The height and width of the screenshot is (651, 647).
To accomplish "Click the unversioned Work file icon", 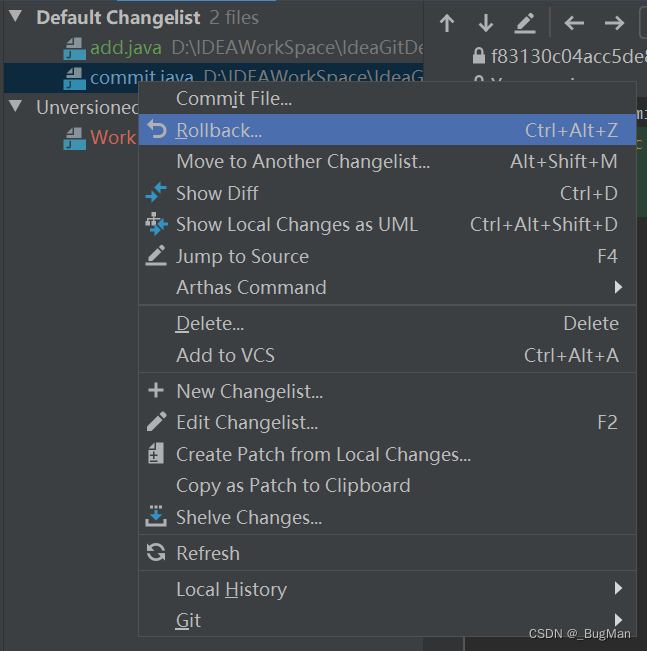I will click(x=74, y=138).
